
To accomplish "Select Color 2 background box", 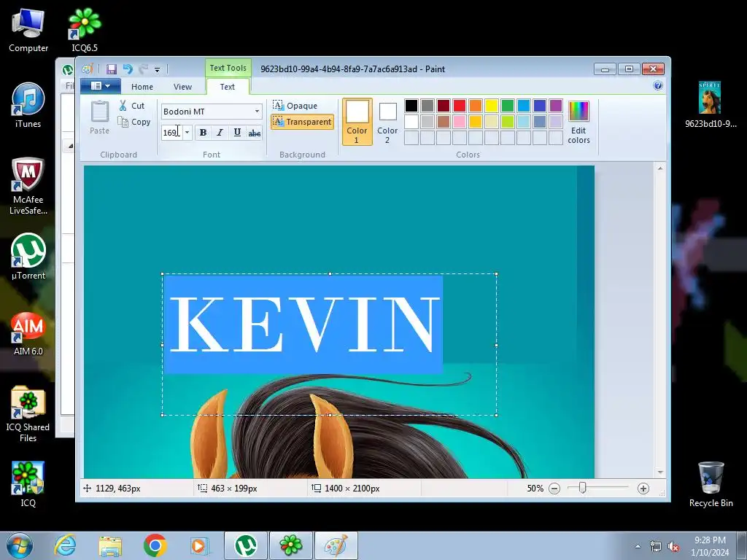I will tap(387, 122).
